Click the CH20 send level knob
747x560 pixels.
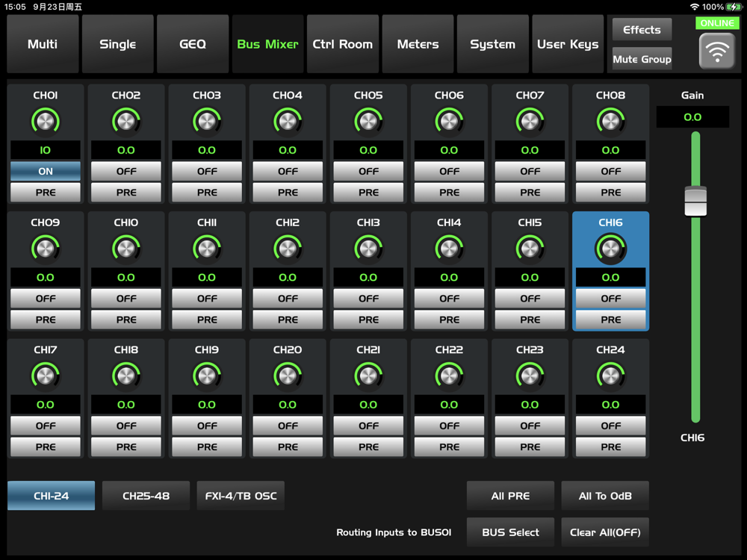click(288, 376)
